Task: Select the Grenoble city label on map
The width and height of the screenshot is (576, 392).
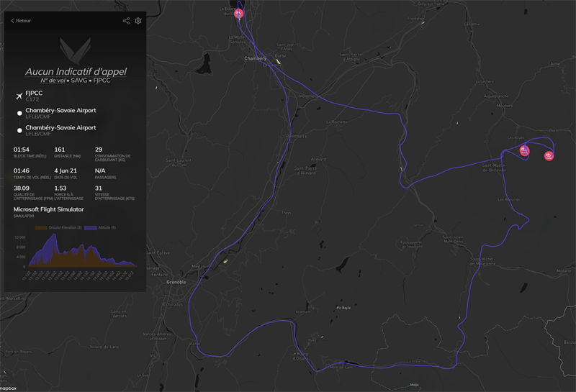Action: click(x=176, y=282)
